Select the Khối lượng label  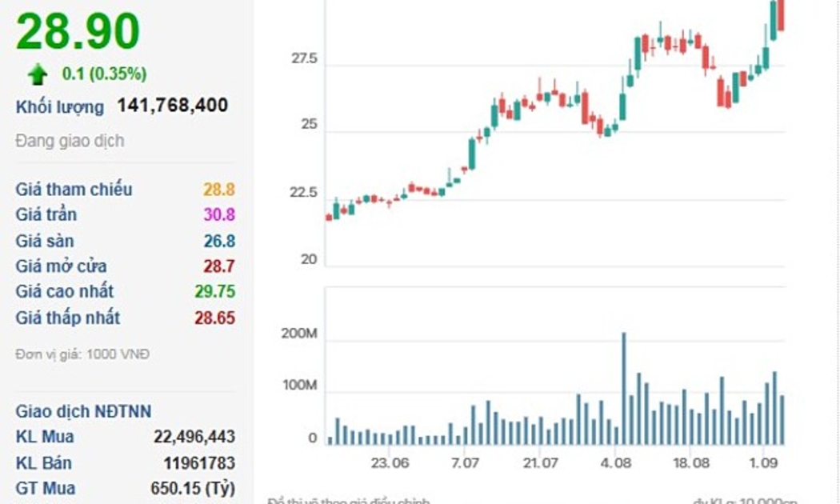60,107
